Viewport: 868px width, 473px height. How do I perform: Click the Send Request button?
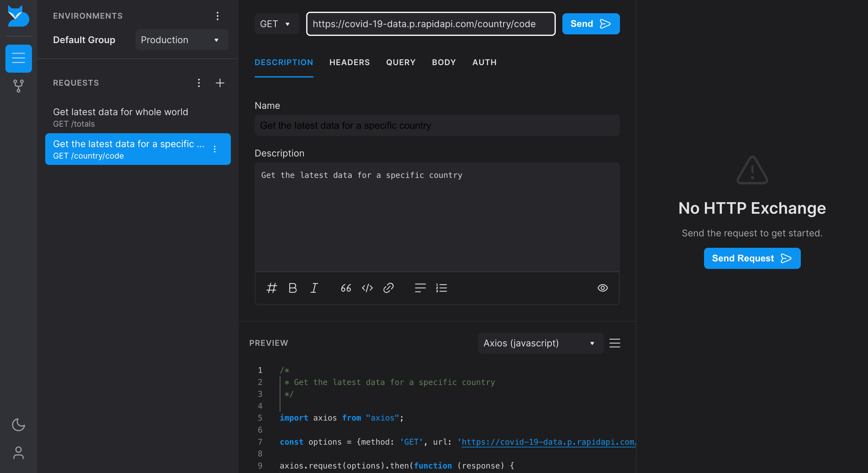click(752, 258)
